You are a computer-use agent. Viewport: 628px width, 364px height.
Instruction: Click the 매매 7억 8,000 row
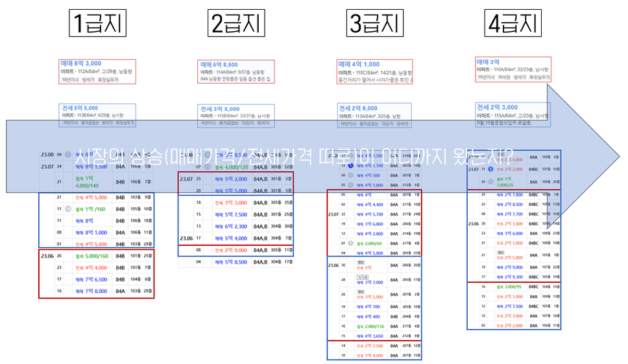[x=96, y=291]
